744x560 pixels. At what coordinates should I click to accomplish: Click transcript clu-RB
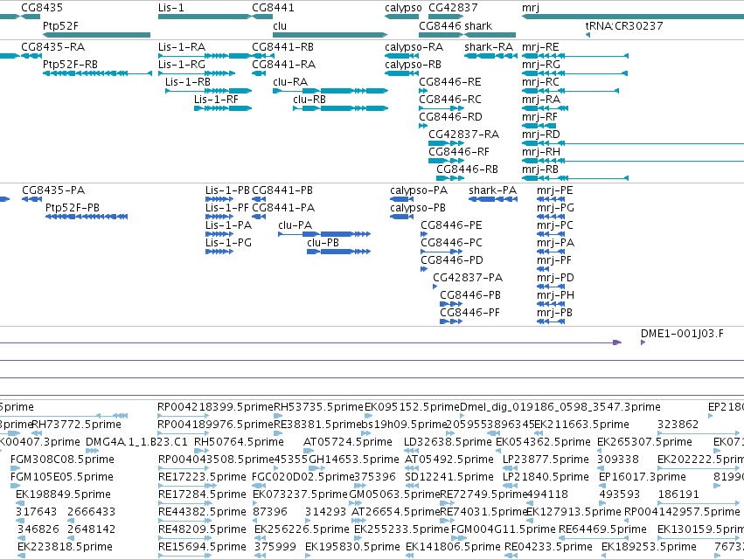click(x=341, y=108)
